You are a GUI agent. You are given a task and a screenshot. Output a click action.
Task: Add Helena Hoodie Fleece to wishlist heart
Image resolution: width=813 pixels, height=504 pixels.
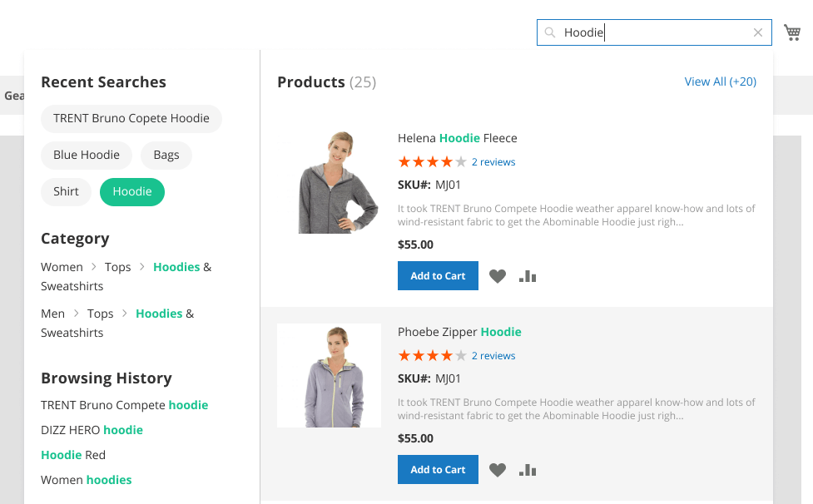(498, 276)
